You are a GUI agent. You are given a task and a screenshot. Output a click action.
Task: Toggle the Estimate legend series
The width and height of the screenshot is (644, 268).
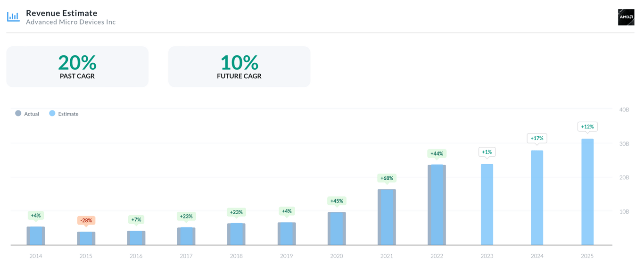pyautogui.click(x=64, y=114)
